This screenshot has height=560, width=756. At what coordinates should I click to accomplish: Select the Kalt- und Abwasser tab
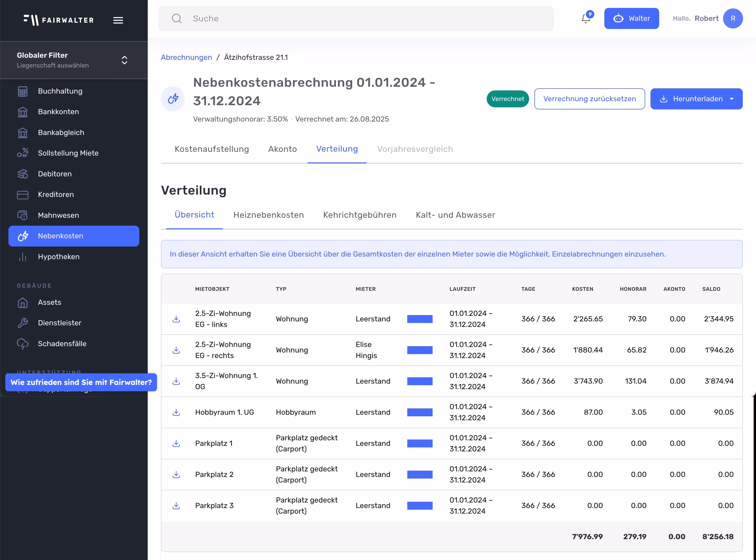coord(455,215)
